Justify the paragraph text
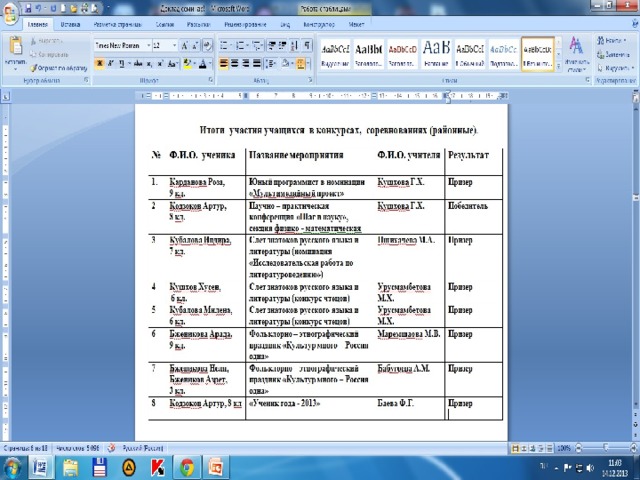This screenshot has height=480, width=640. point(257,63)
